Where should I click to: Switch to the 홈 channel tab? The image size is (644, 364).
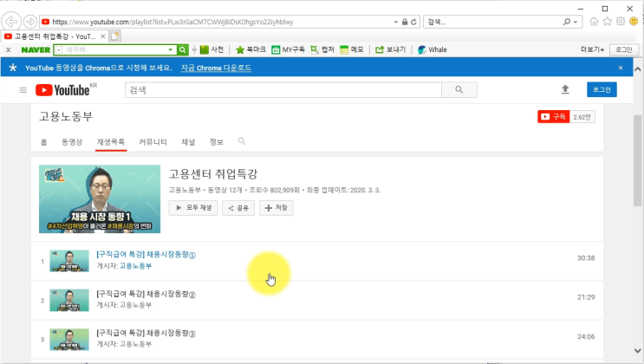[44, 142]
